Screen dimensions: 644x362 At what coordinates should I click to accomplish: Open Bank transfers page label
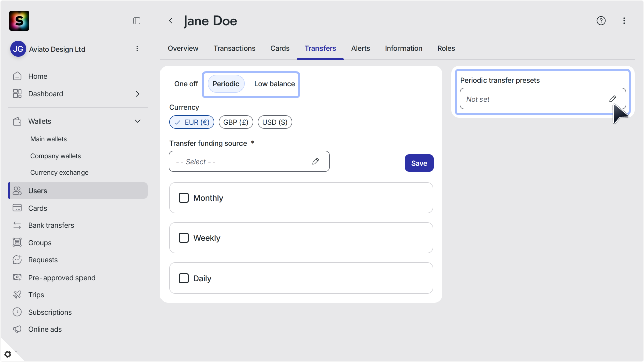pyautogui.click(x=51, y=225)
